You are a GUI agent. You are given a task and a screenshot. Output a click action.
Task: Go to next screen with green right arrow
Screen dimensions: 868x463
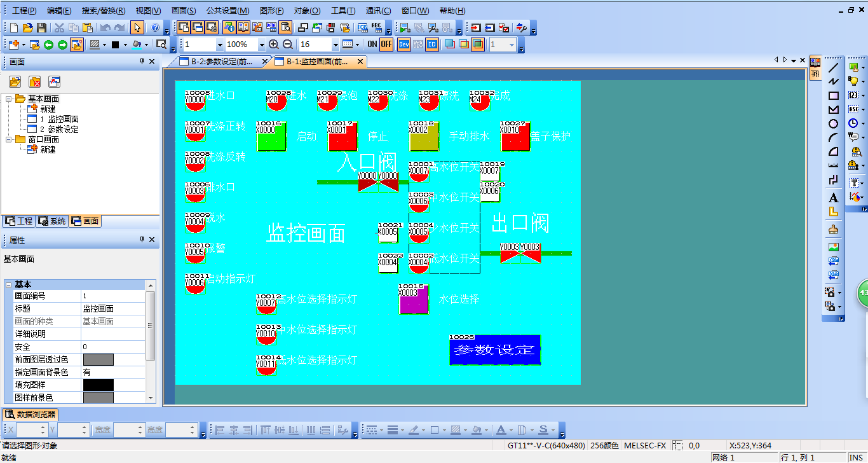point(62,45)
